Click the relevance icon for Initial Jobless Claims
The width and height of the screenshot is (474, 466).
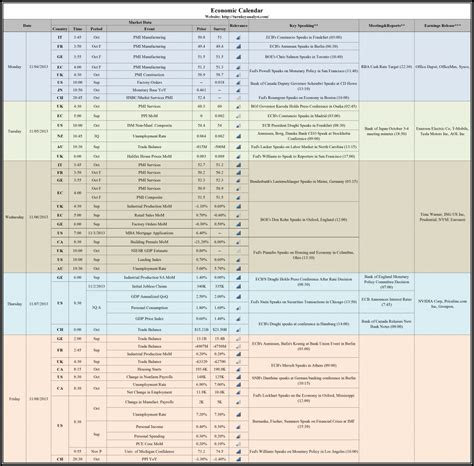238,286
